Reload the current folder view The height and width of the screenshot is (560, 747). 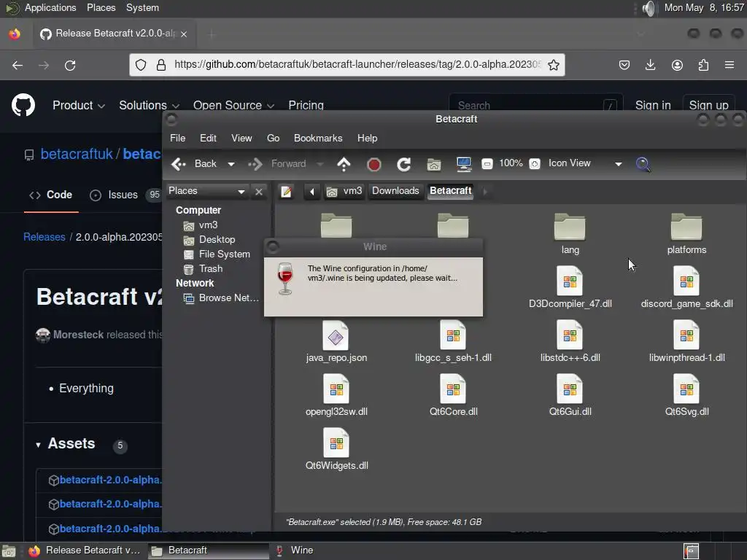click(x=404, y=164)
